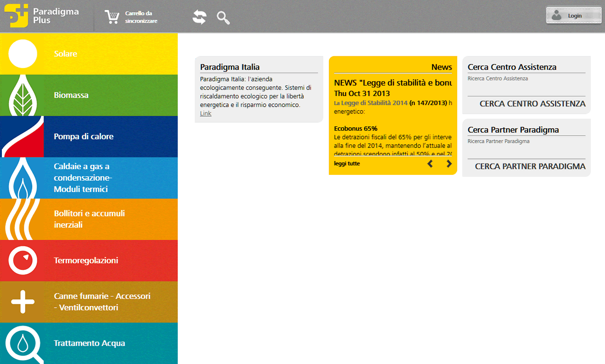The width and height of the screenshot is (605, 364).
Task: Click the Solare white circle icon
Action: click(23, 54)
